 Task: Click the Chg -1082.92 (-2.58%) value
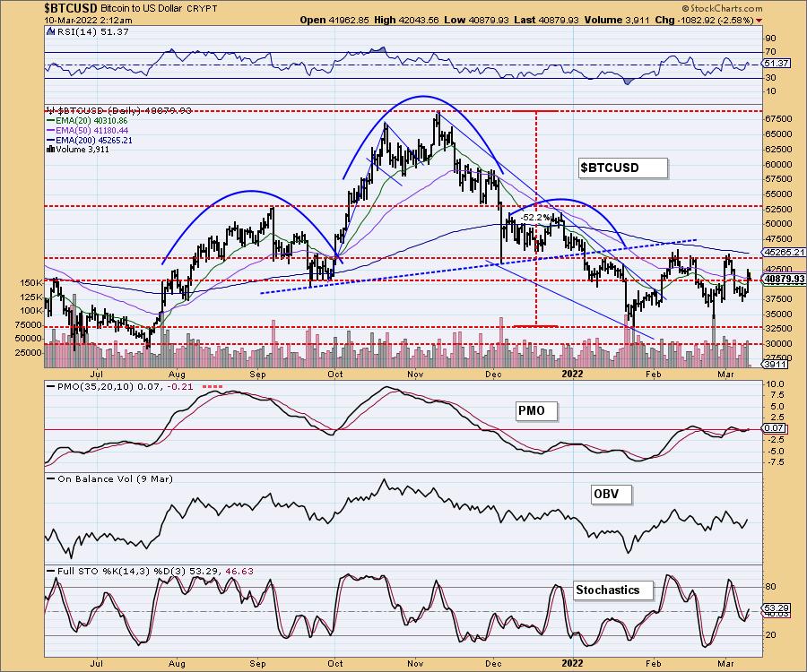(705, 20)
